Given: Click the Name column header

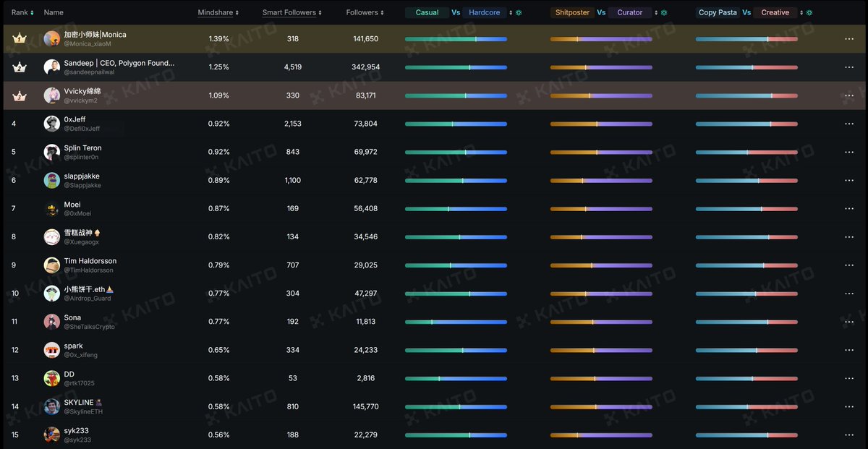Looking at the screenshot, I should (54, 13).
